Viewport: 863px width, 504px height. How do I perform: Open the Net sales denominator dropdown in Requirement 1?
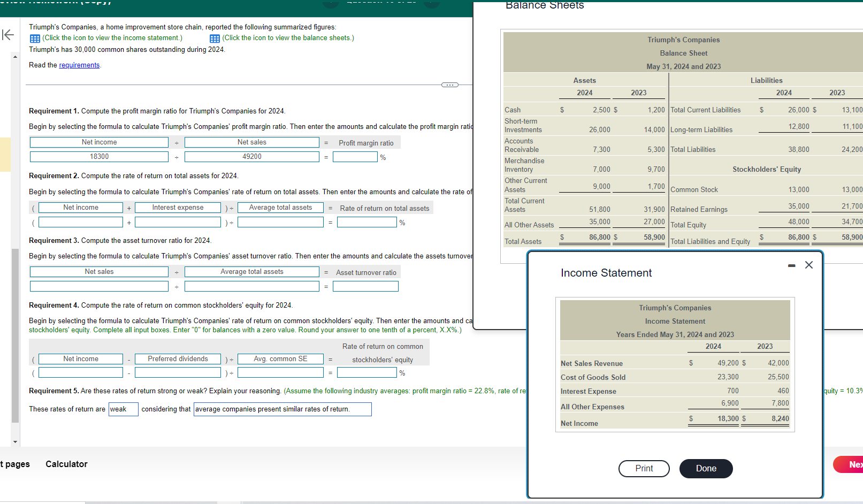(x=252, y=142)
